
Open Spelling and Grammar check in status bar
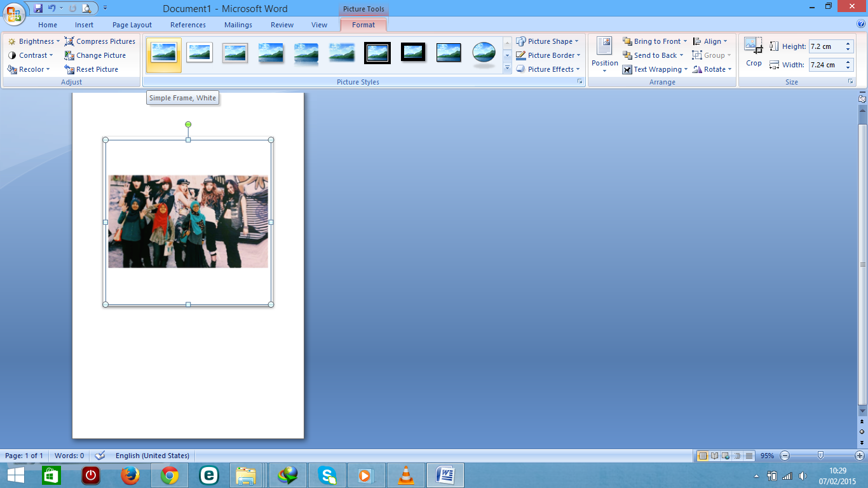100,456
